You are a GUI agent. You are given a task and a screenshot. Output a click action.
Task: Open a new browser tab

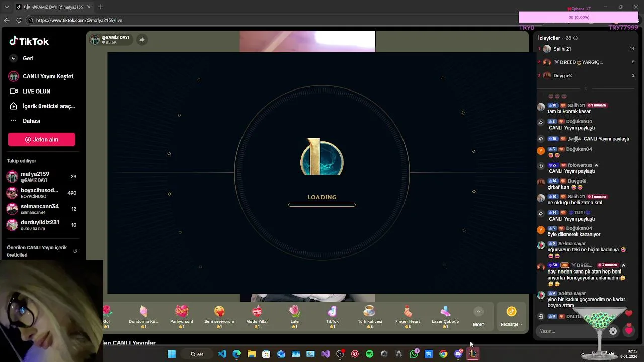(x=101, y=7)
